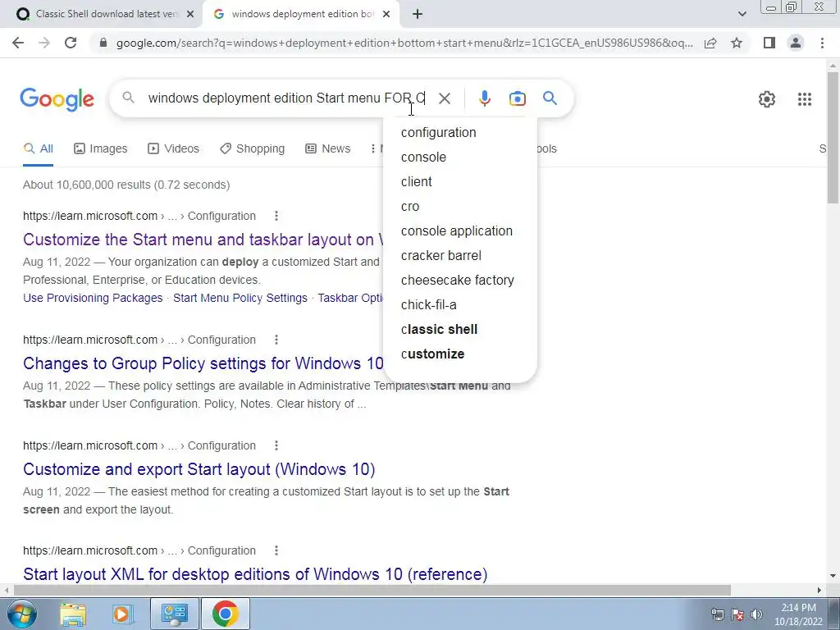Open Chrome three-dot menu
840x630 pixels.
(x=822, y=43)
